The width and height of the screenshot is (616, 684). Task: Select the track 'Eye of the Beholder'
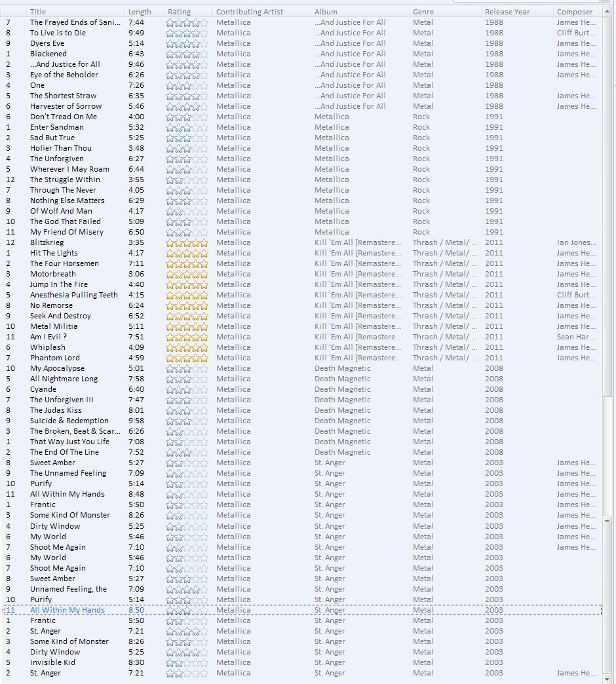[64, 75]
